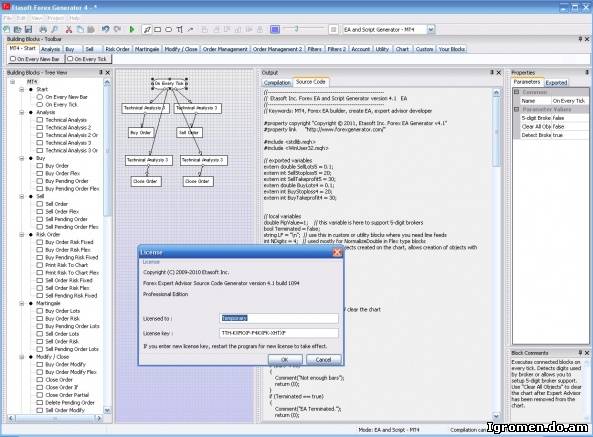Viewport: 593px width, 437px height.
Task: Open the EA and Script Generator dropdown
Action: (431, 29)
